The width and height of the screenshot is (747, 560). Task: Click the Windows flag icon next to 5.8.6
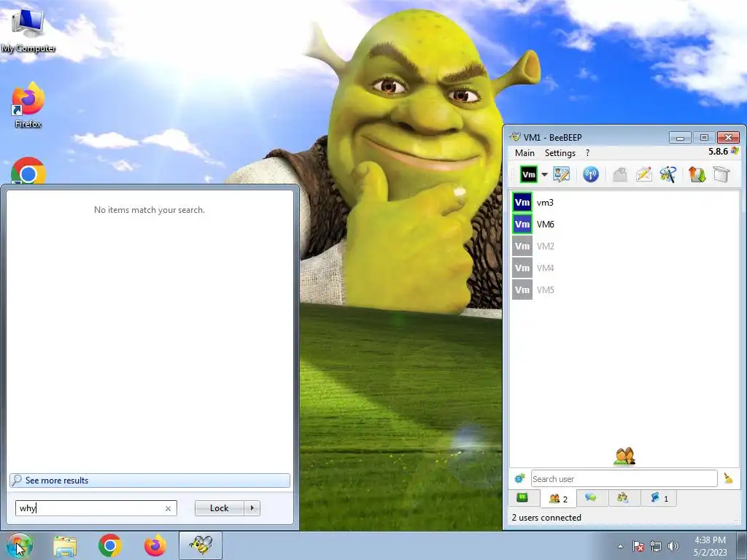point(735,152)
